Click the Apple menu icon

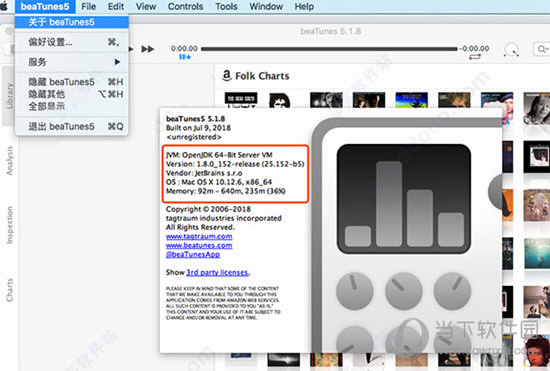[4, 6]
